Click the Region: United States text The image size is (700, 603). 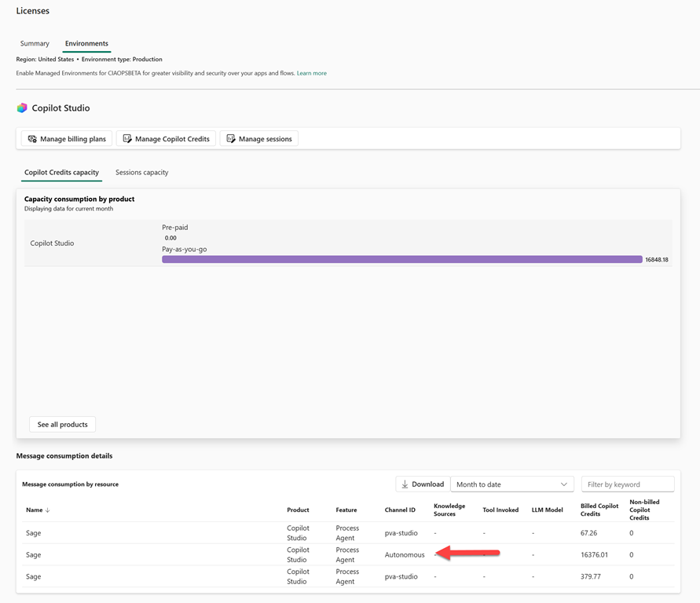click(45, 59)
